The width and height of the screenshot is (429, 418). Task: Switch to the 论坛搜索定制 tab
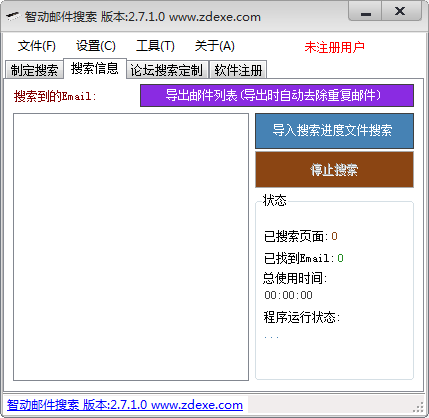point(167,70)
